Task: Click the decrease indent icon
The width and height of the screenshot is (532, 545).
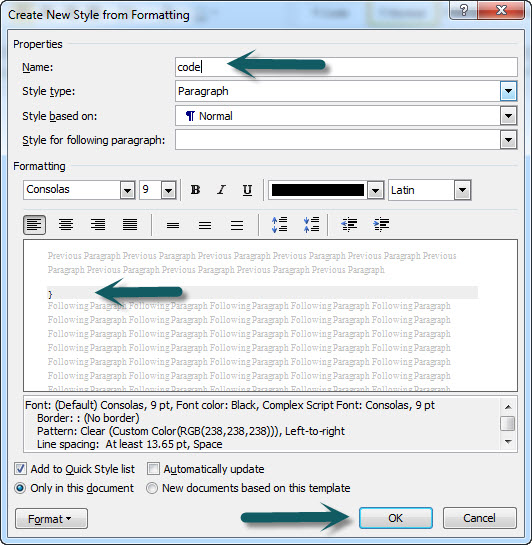Action: pyautogui.click(x=349, y=225)
